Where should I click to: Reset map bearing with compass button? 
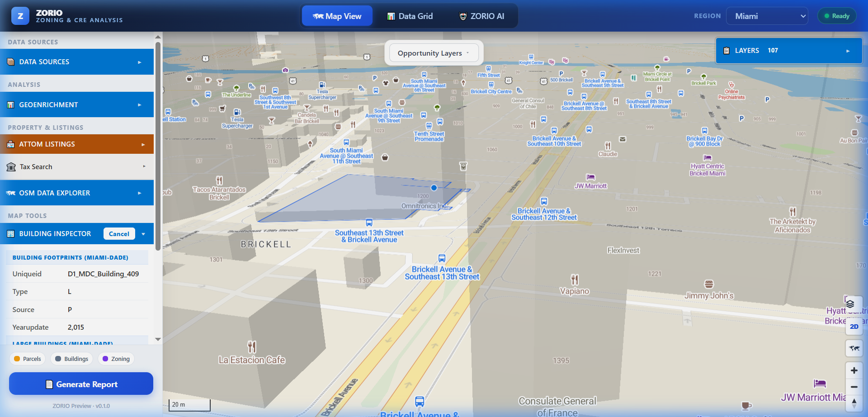854,403
